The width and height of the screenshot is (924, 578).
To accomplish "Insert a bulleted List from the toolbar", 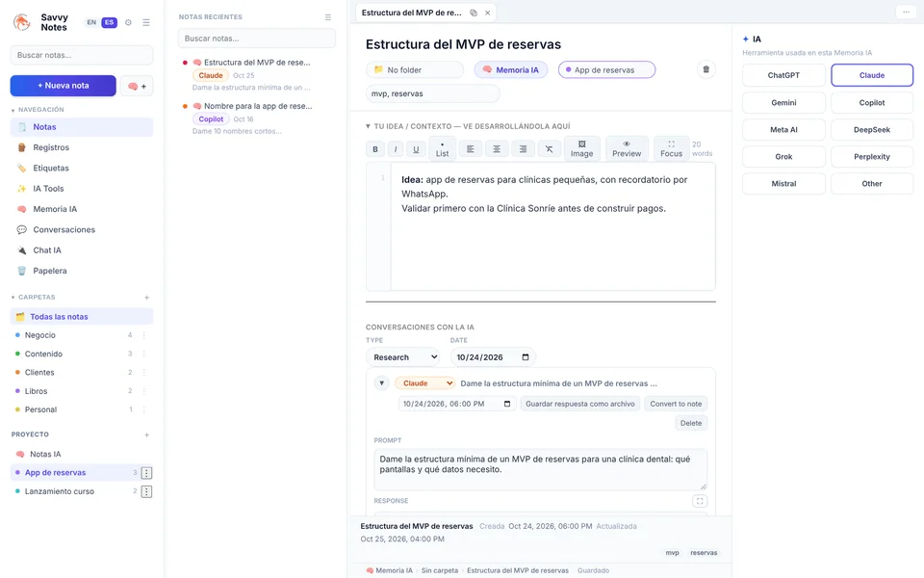I will [x=442, y=149].
